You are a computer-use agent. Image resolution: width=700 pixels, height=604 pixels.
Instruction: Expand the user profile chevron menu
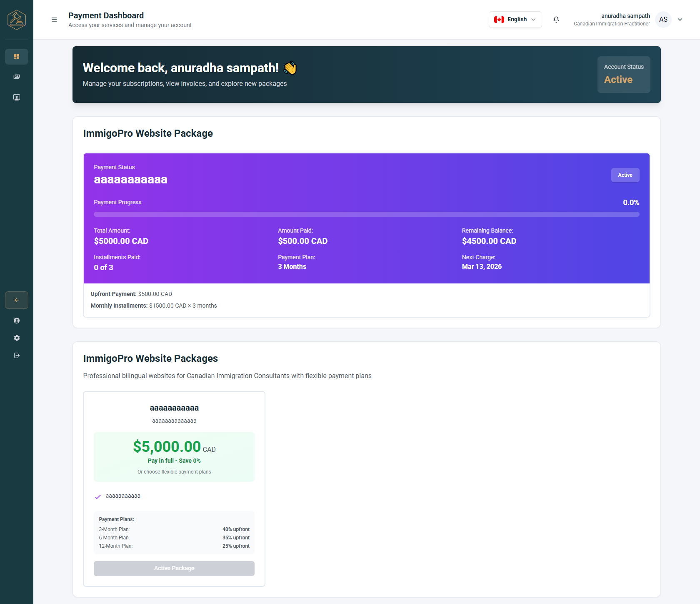click(680, 20)
